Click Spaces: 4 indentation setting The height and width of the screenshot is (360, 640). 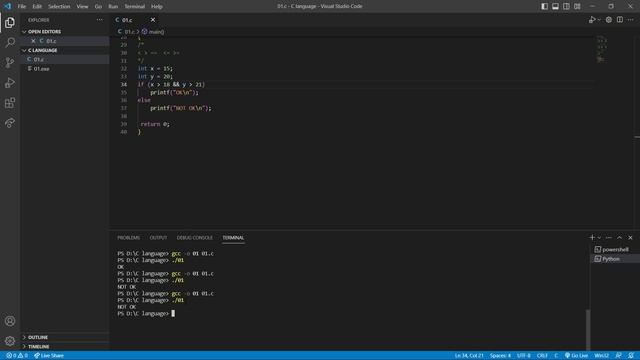pyautogui.click(x=500, y=356)
